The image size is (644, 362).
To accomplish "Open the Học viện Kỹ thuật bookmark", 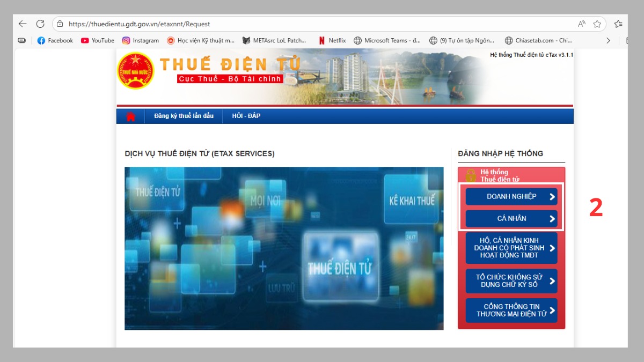I will tap(201, 40).
